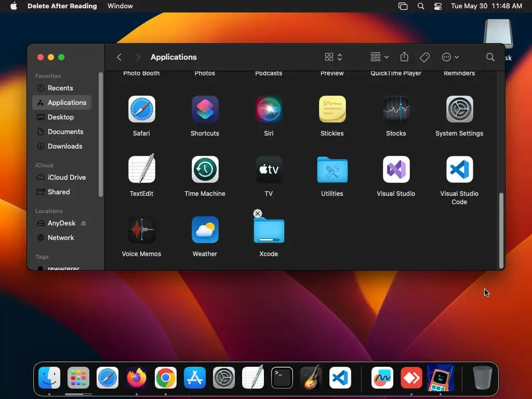Open the Apple menu
This screenshot has height=399, width=532.
click(x=14, y=6)
